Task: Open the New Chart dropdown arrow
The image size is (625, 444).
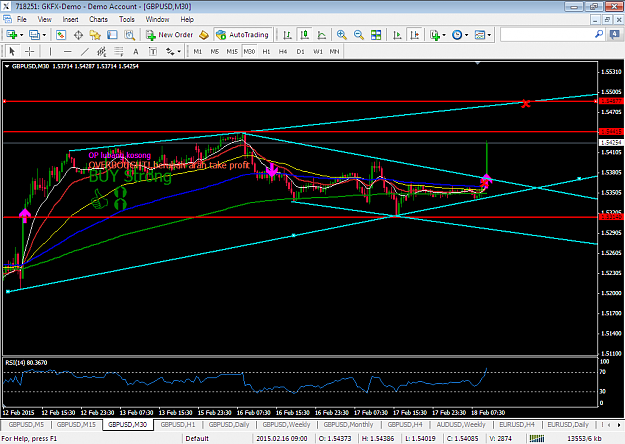Action: (22, 35)
